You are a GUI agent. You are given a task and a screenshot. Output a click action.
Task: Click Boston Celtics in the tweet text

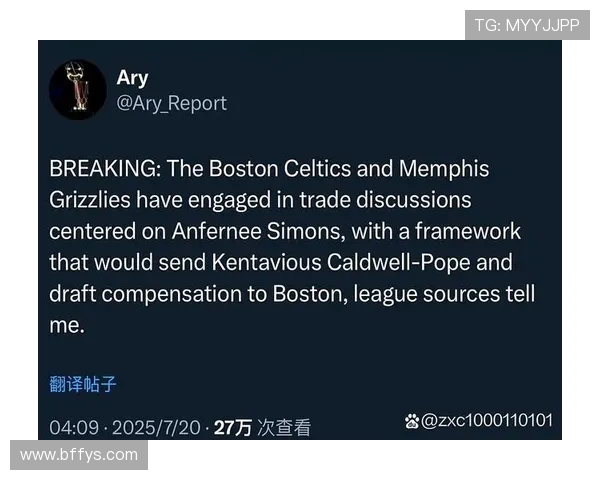coord(280,168)
